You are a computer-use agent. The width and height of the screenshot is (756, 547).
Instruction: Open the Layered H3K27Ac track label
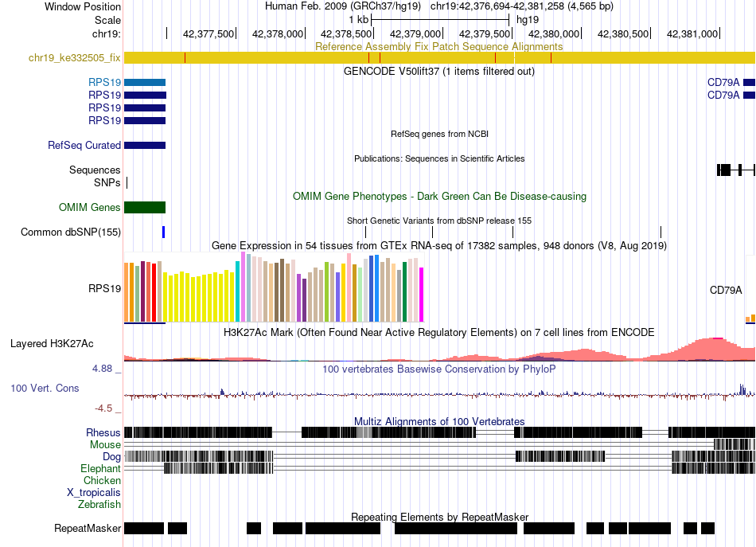point(52,343)
